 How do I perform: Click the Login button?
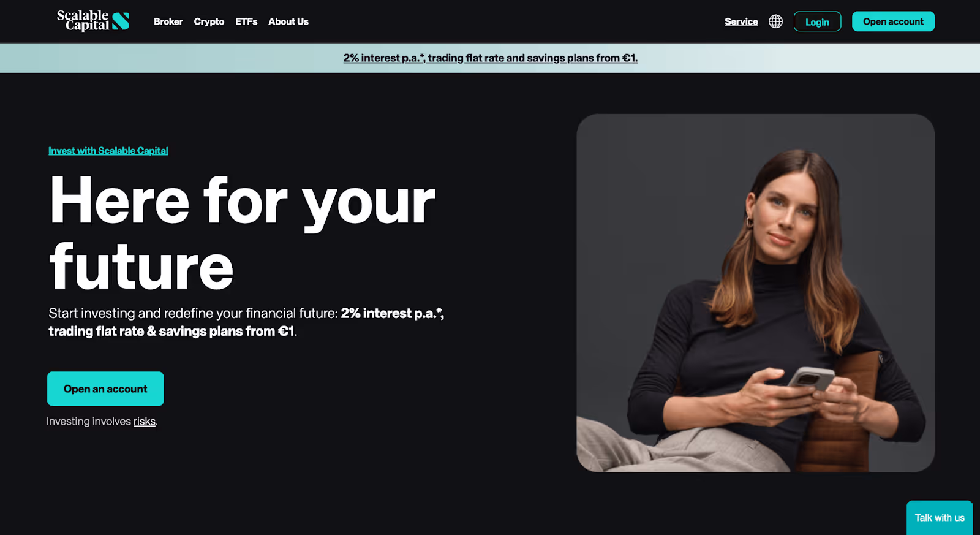[x=817, y=21]
